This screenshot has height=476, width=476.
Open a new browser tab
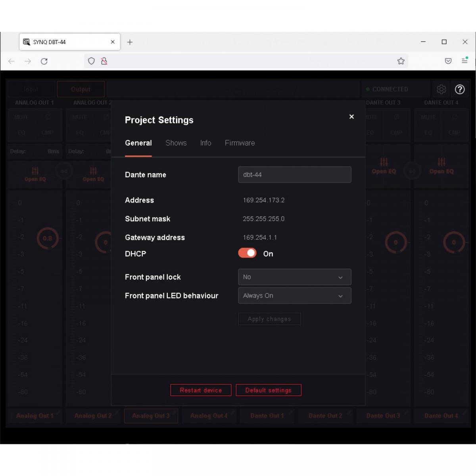pyautogui.click(x=130, y=42)
